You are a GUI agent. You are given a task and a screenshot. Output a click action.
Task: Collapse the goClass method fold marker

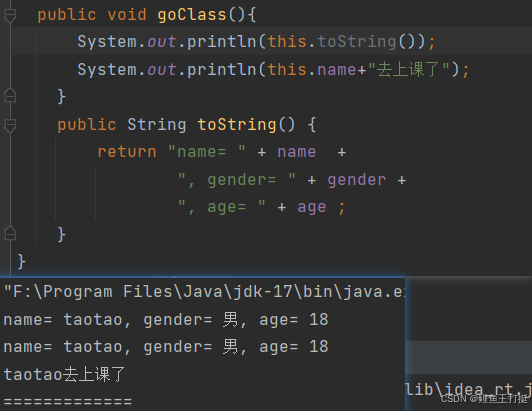(x=10, y=16)
